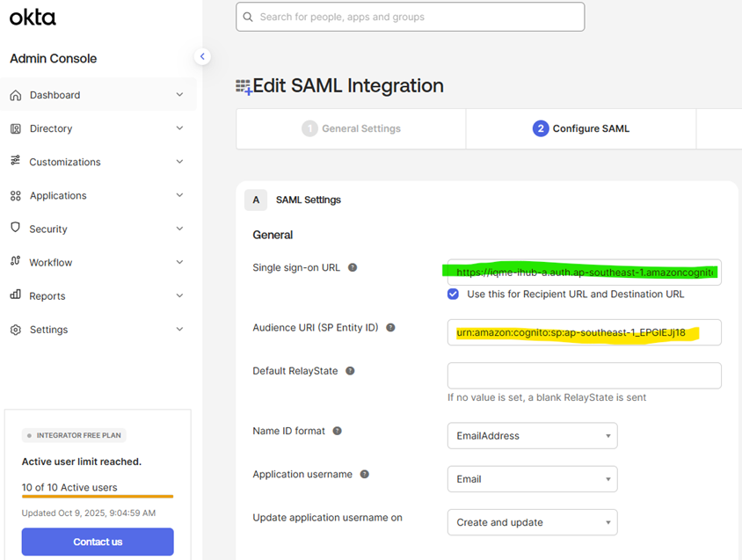Click help icon next to Single sign-on URL

(353, 267)
